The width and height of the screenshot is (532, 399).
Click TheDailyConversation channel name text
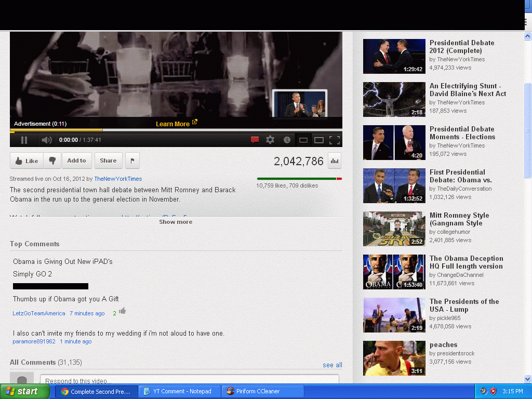(x=464, y=189)
